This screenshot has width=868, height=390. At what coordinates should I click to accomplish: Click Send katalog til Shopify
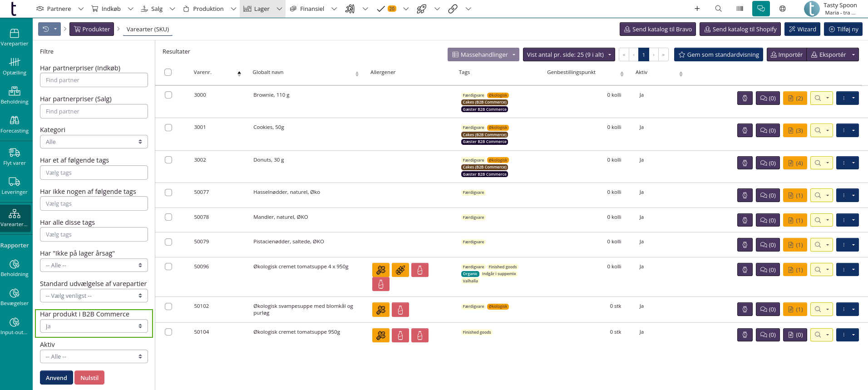pyautogui.click(x=740, y=29)
